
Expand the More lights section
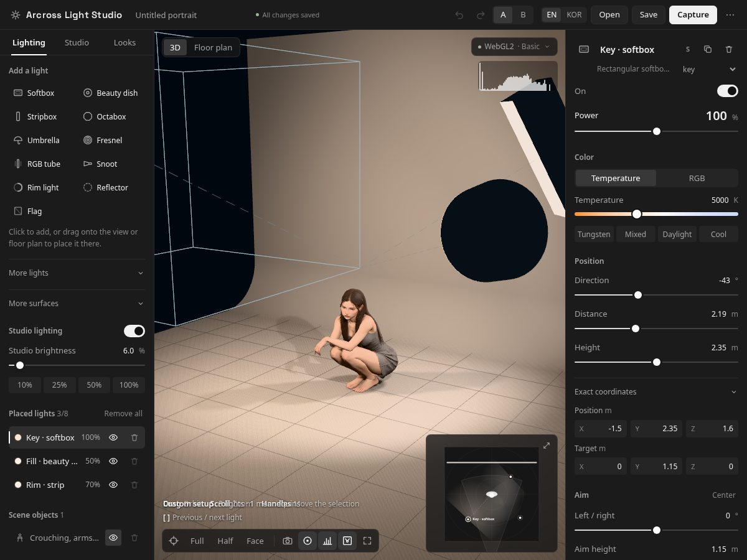(77, 273)
